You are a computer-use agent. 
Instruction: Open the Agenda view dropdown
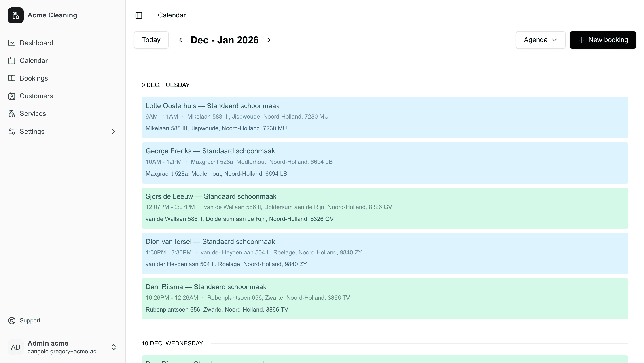pos(540,40)
